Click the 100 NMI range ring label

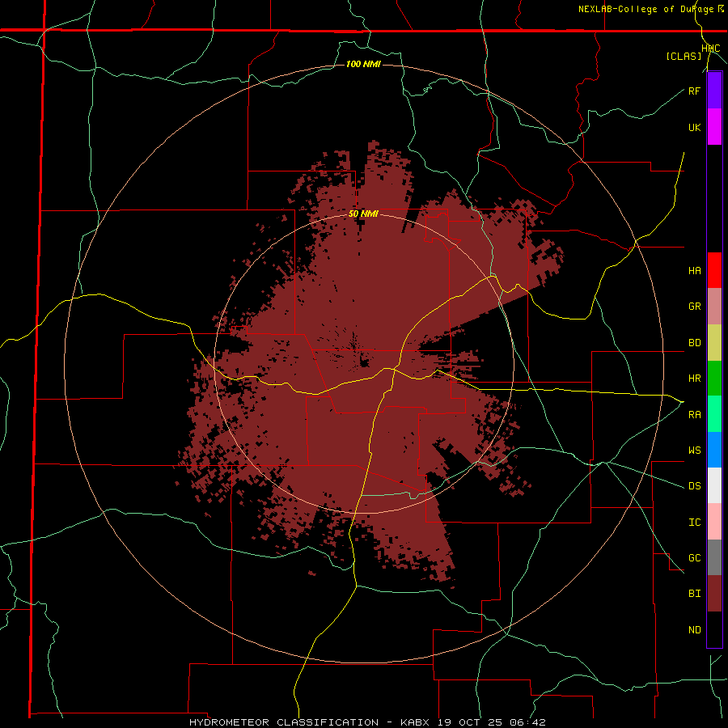363,64
